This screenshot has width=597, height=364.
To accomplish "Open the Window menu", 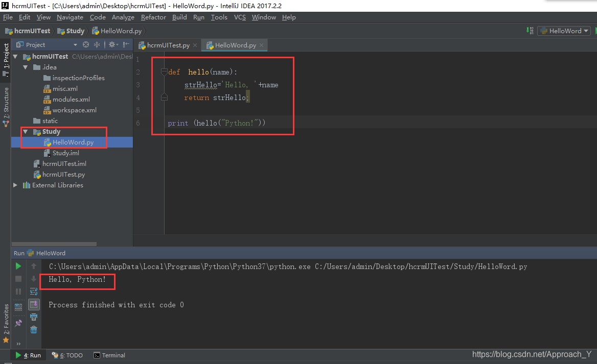I will point(264,17).
